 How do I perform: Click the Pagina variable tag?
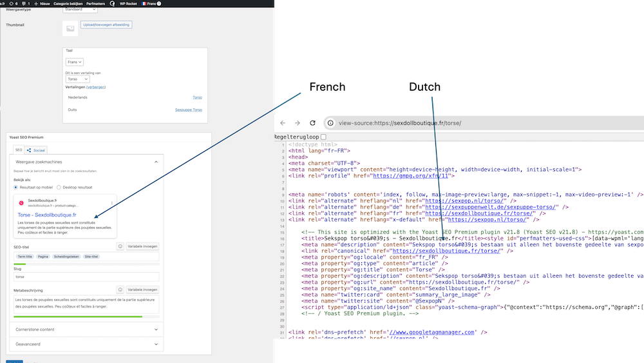click(x=43, y=257)
